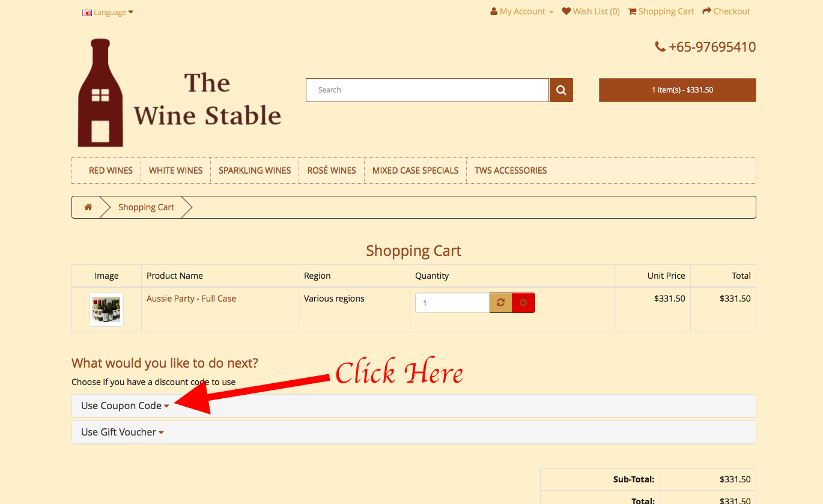Click the Sub-Total label
The width and height of the screenshot is (823, 504).
[634, 479]
